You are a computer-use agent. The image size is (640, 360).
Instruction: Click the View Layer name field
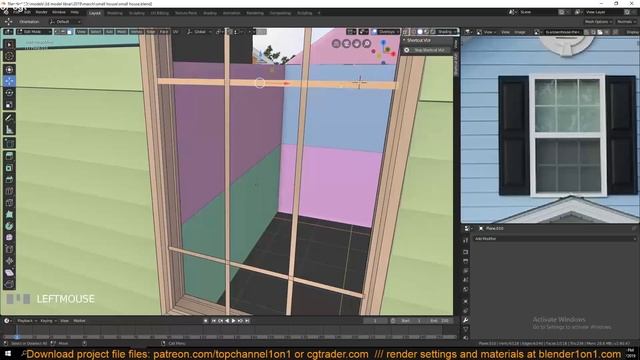click(x=603, y=12)
